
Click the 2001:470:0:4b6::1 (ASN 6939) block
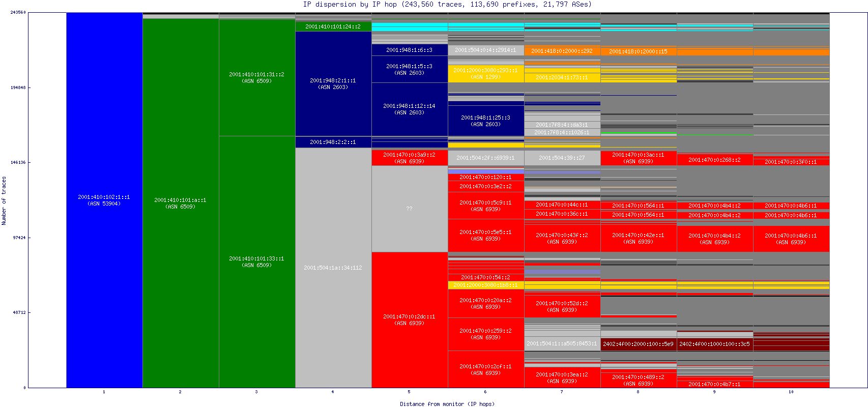[791, 239]
